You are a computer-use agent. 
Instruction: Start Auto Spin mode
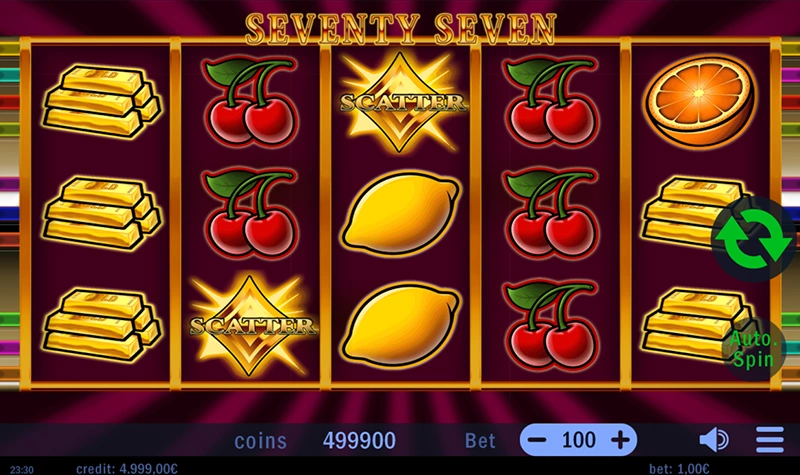[754, 348]
